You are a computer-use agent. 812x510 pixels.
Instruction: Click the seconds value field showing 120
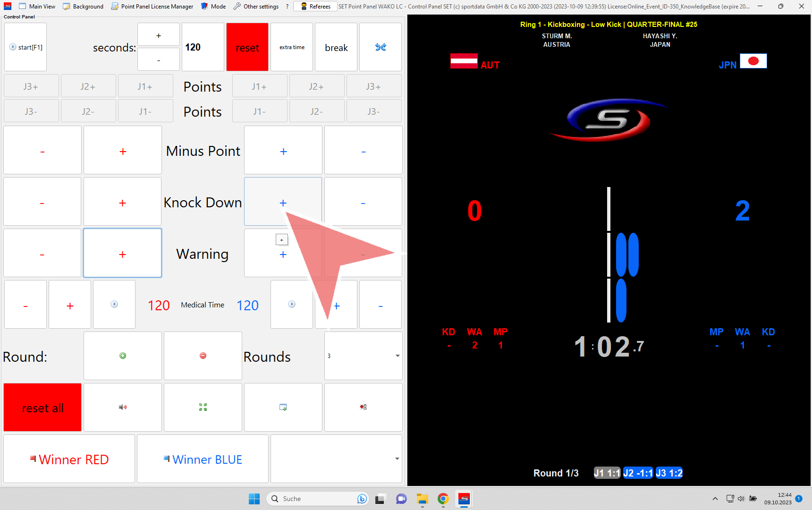203,47
